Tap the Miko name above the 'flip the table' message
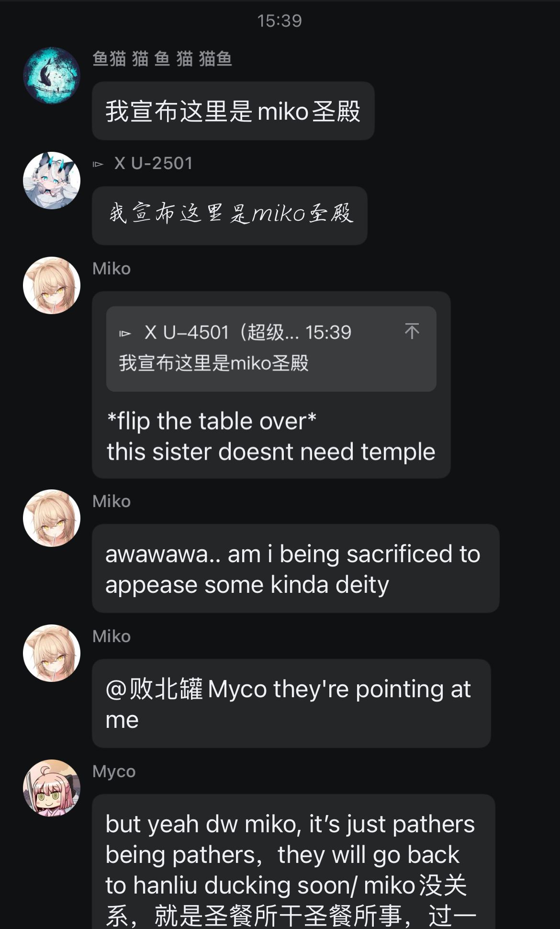 tap(112, 269)
